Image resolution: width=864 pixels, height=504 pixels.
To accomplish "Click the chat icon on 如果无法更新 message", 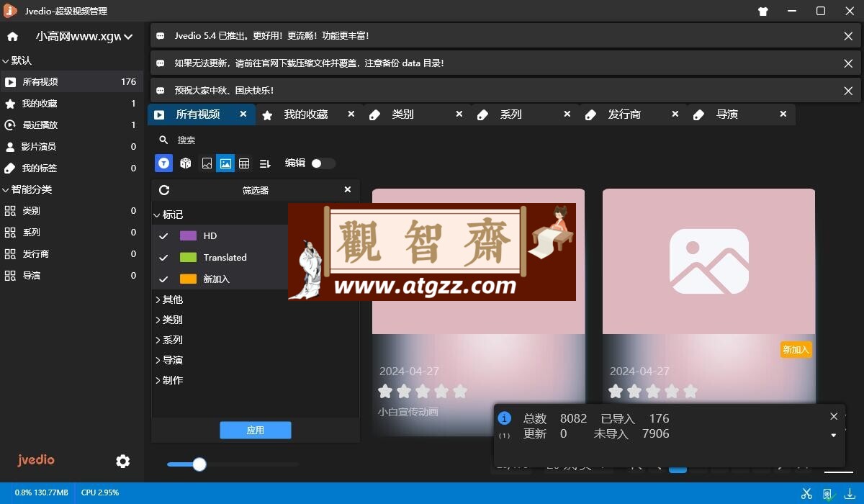I will (x=160, y=63).
